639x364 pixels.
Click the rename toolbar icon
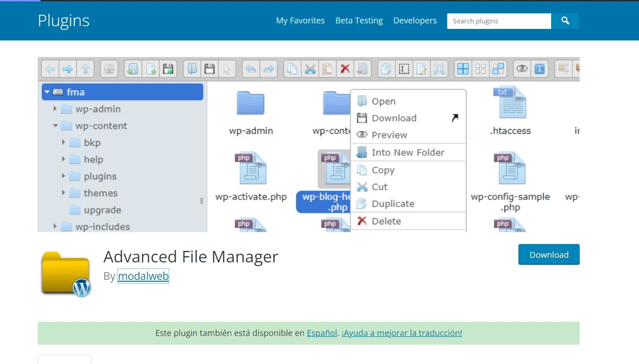pyautogui.click(x=404, y=69)
